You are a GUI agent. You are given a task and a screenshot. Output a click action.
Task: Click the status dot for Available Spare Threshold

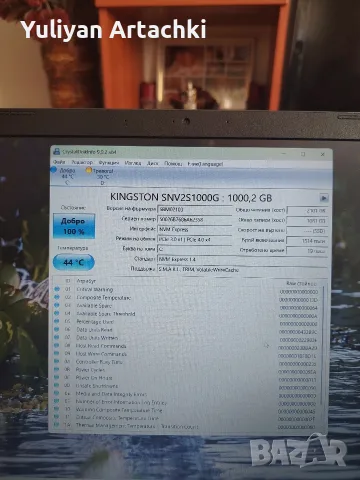coord(57,313)
